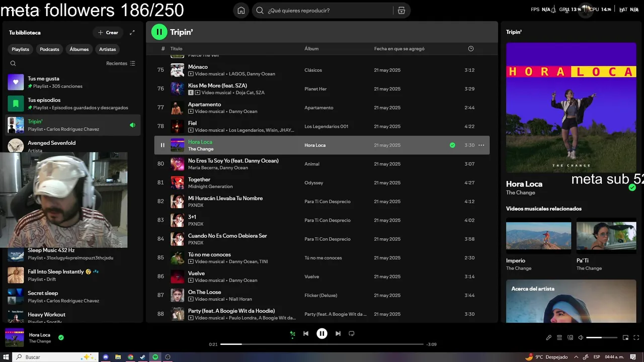Toggle repeat in the player
Image resolution: width=644 pixels, height=362 pixels.
point(352,333)
